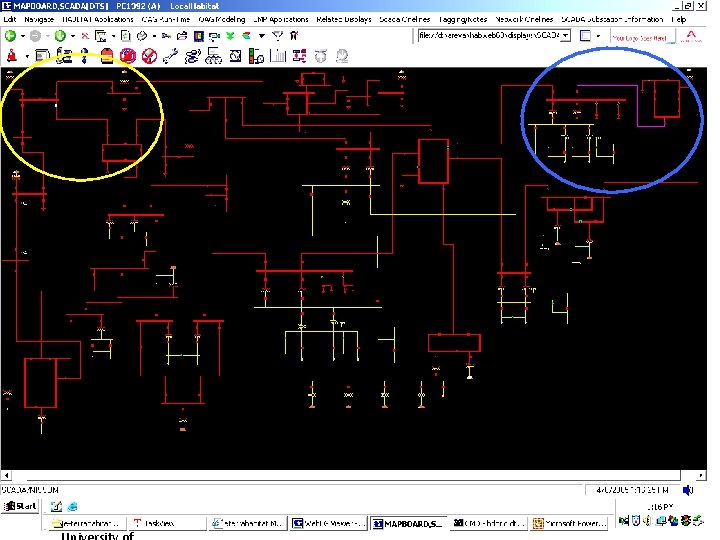Open dropdown arrow beside display-grid icon
Image resolution: width=720 pixels, height=540 pixels.
(113, 36)
